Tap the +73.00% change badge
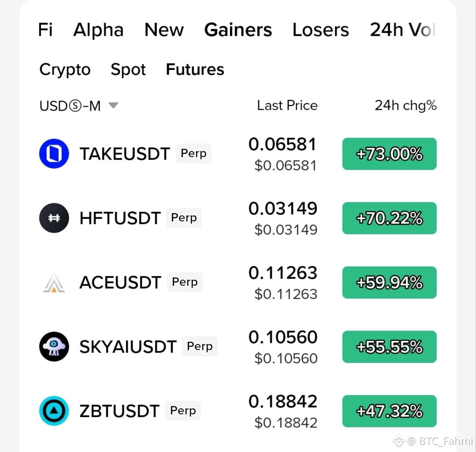 (x=390, y=154)
